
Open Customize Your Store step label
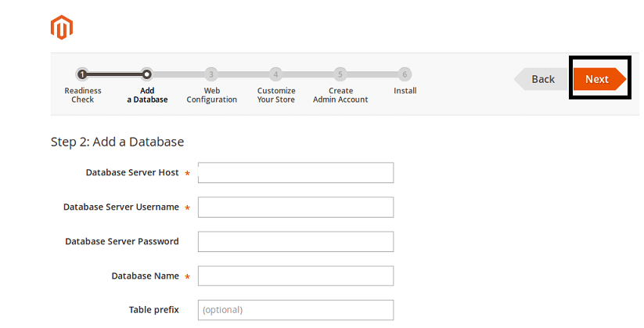point(276,95)
